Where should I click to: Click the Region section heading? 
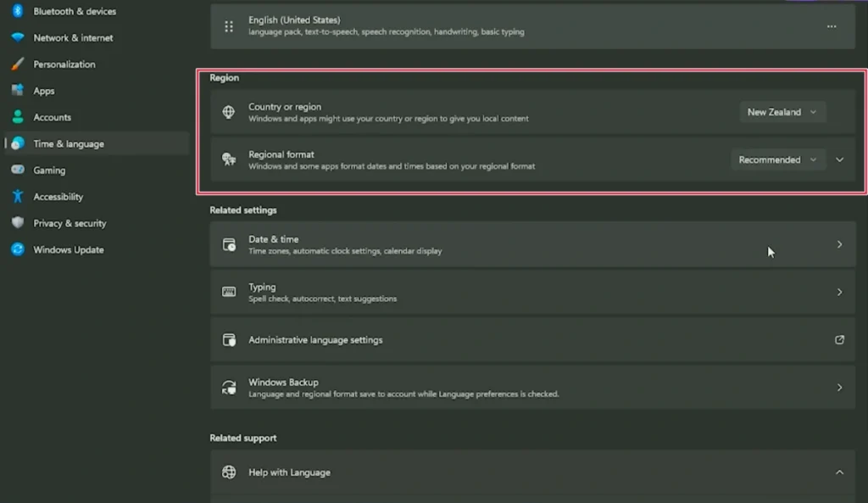(224, 77)
